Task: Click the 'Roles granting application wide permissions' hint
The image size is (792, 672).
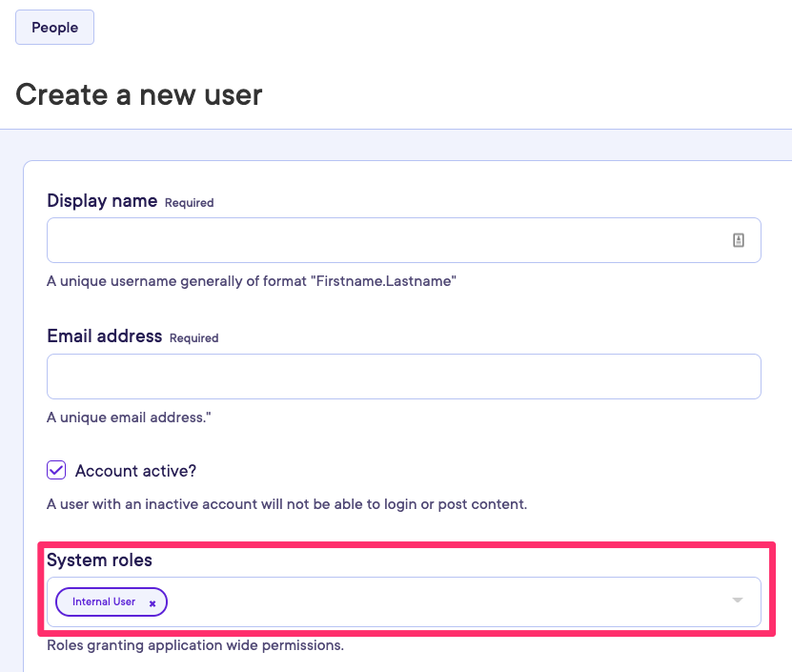Action: tap(194, 645)
